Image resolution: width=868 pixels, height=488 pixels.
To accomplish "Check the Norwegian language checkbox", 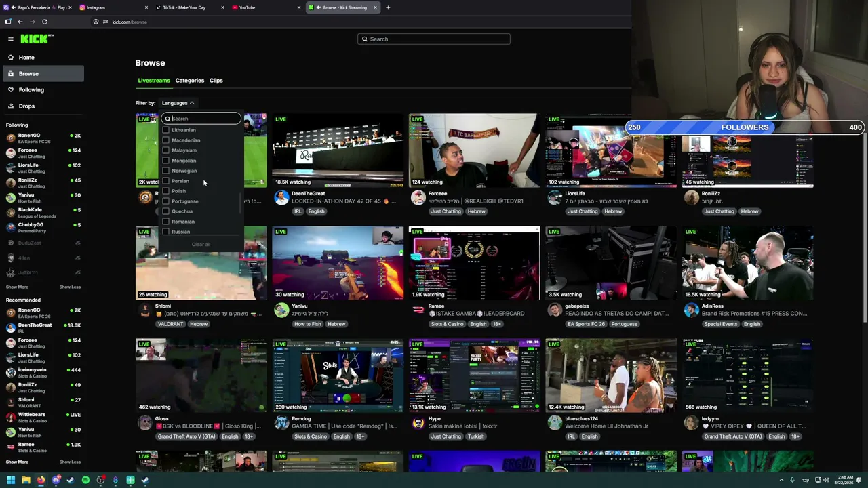I will [x=166, y=171].
